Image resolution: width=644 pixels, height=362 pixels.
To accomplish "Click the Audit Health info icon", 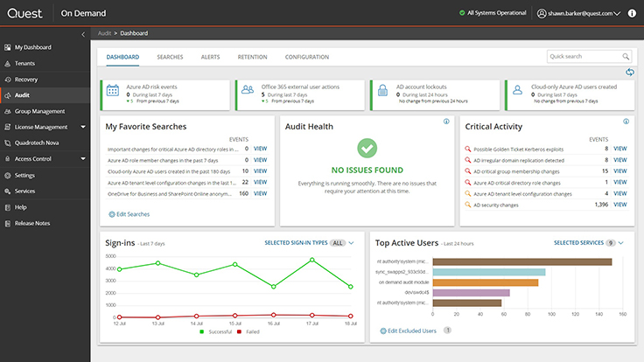I will 446,122.
